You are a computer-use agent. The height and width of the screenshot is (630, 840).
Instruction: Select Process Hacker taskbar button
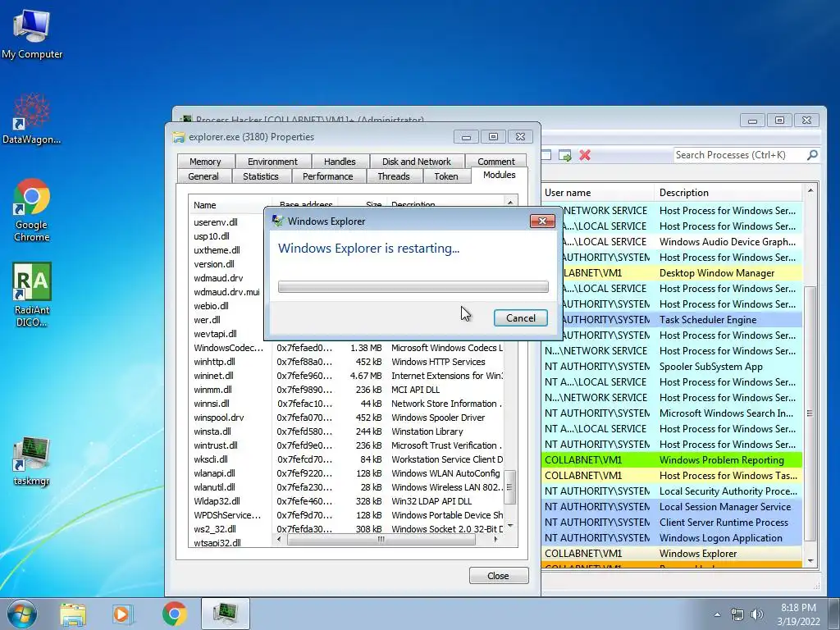[226, 614]
